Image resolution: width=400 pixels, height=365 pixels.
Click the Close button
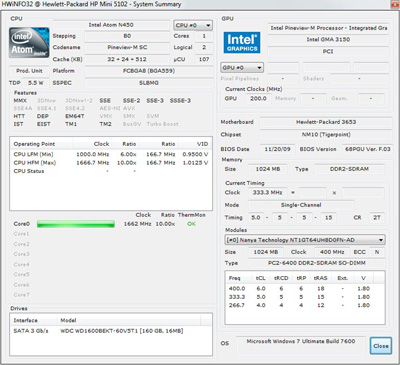tap(381, 346)
